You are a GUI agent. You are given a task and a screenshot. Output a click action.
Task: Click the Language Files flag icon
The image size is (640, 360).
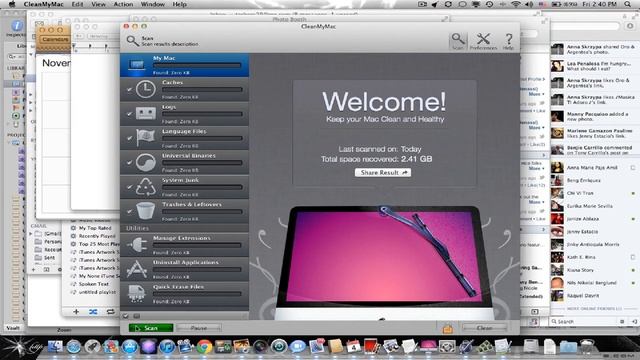146,138
